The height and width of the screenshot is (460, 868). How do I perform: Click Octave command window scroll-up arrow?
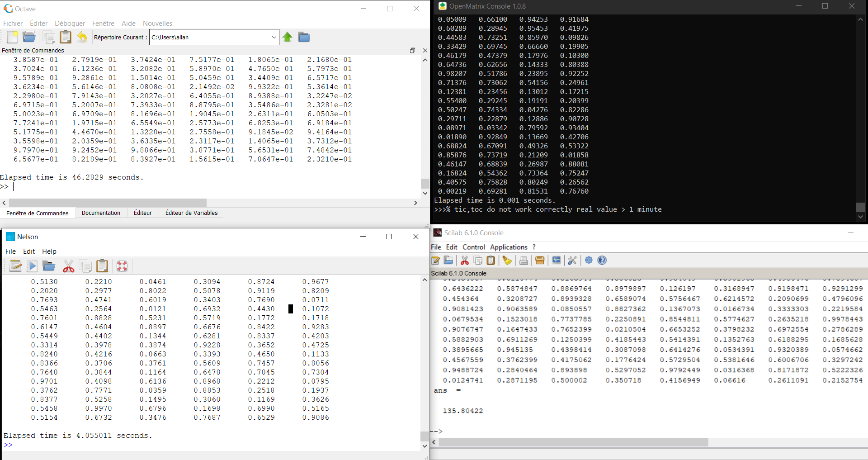[425, 60]
